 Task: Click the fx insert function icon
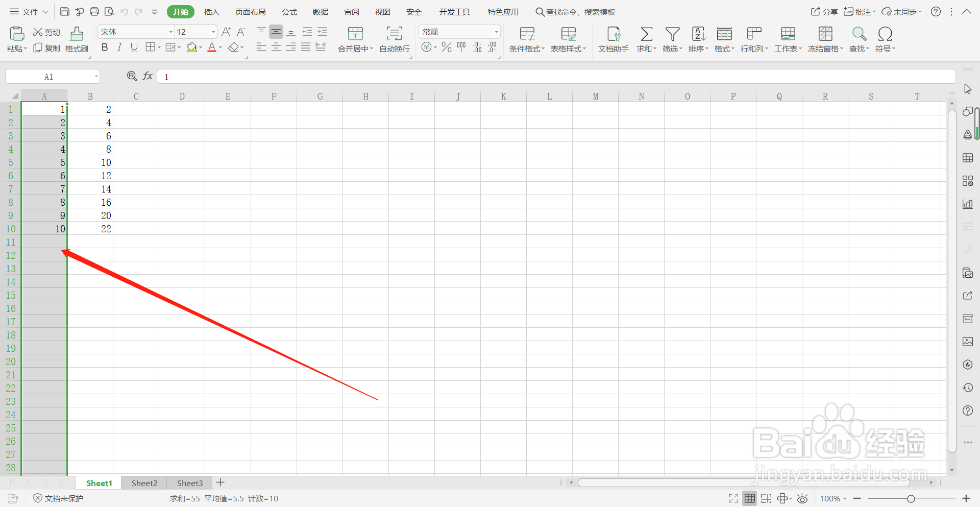point(148,76)
